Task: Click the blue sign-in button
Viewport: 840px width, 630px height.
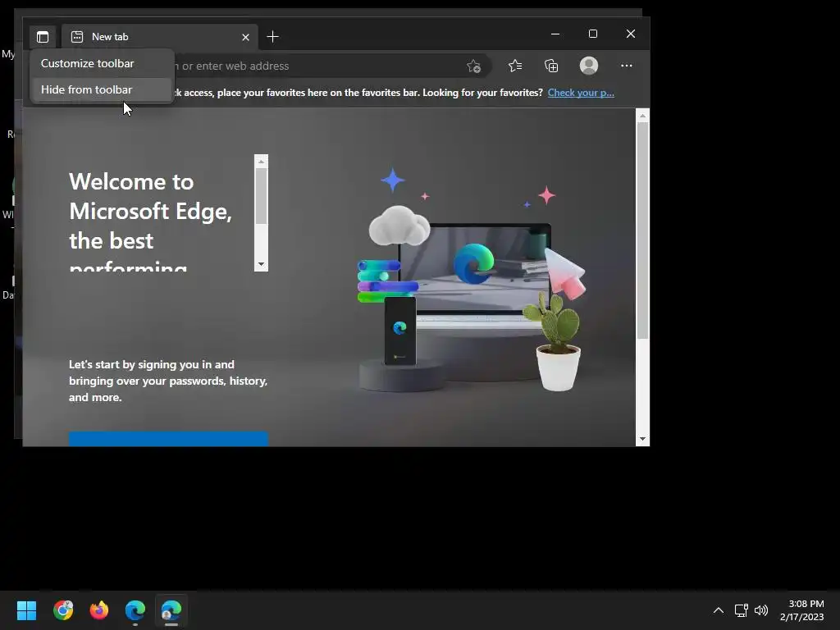Action: point(168,438)
